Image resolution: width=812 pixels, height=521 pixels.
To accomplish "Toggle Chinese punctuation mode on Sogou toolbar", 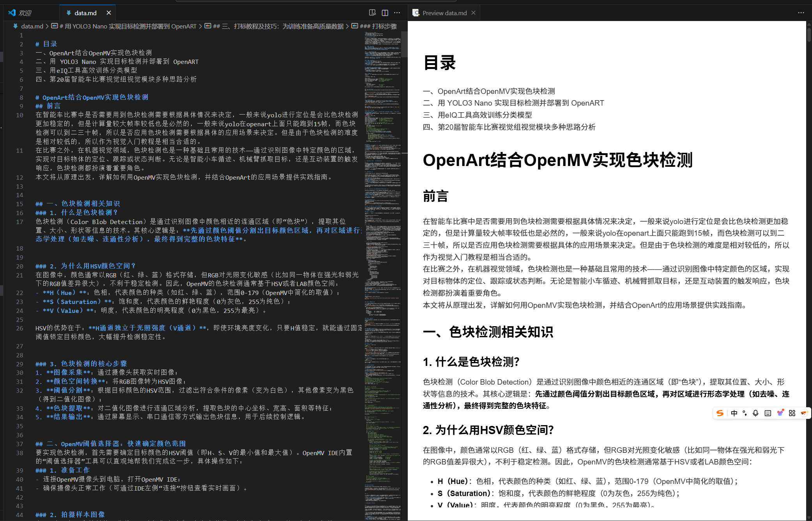I will (x=745, y=413).
